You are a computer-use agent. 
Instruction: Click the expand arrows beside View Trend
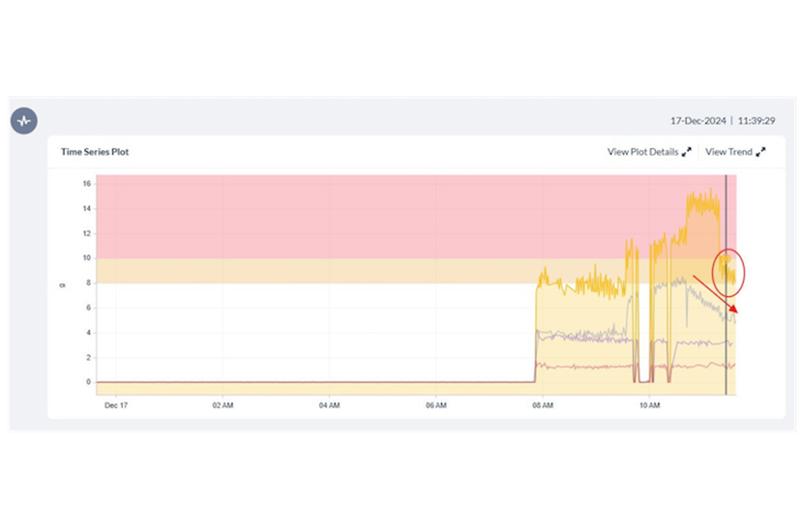760,152
